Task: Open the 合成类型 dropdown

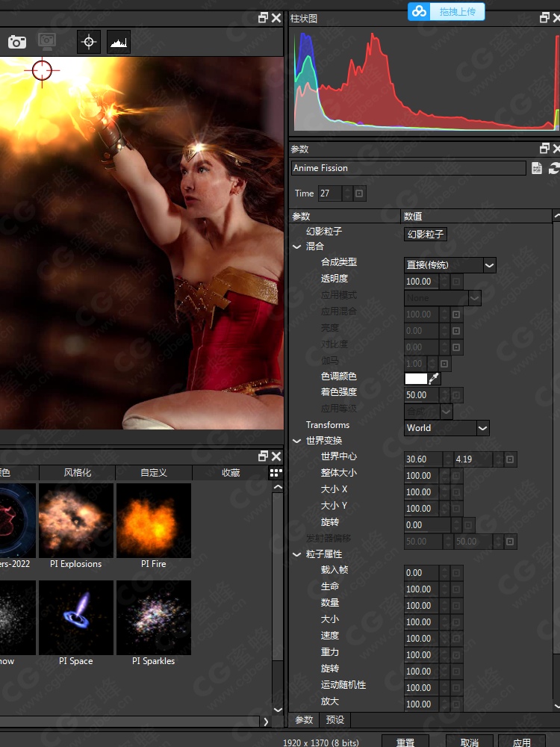Action: tap(450, 265)
